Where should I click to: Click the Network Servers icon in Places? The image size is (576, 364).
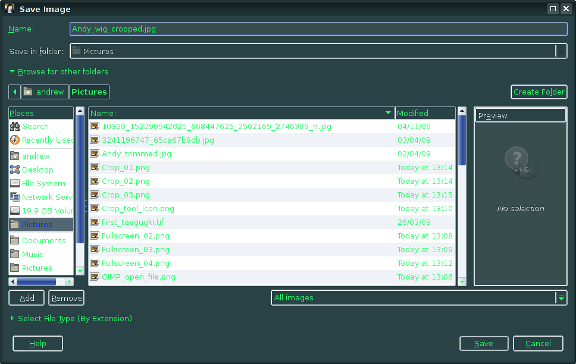point(15,197)
